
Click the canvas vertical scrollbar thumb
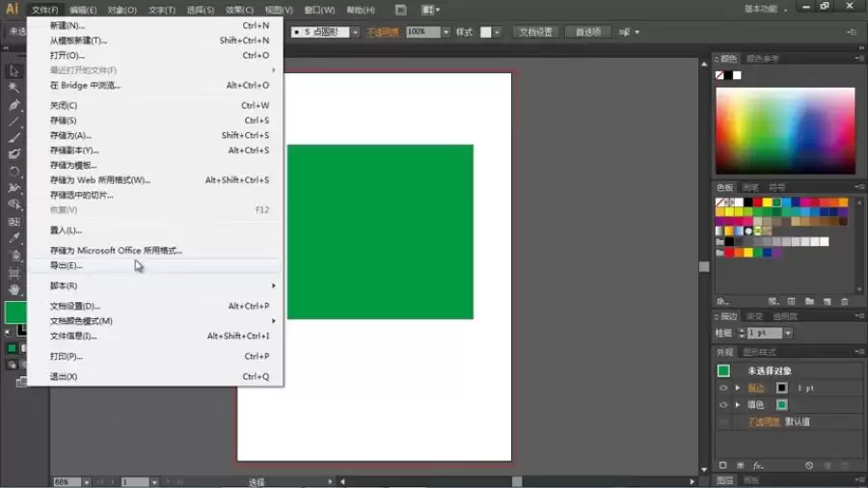704,267
